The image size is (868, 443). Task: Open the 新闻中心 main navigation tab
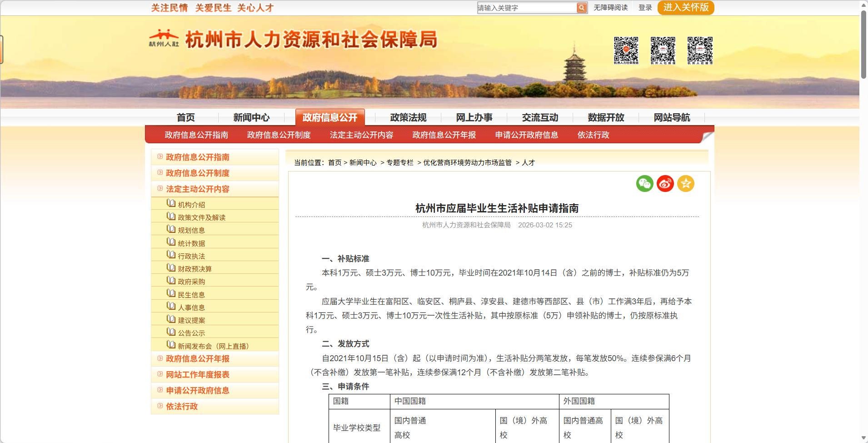(251, 117)
